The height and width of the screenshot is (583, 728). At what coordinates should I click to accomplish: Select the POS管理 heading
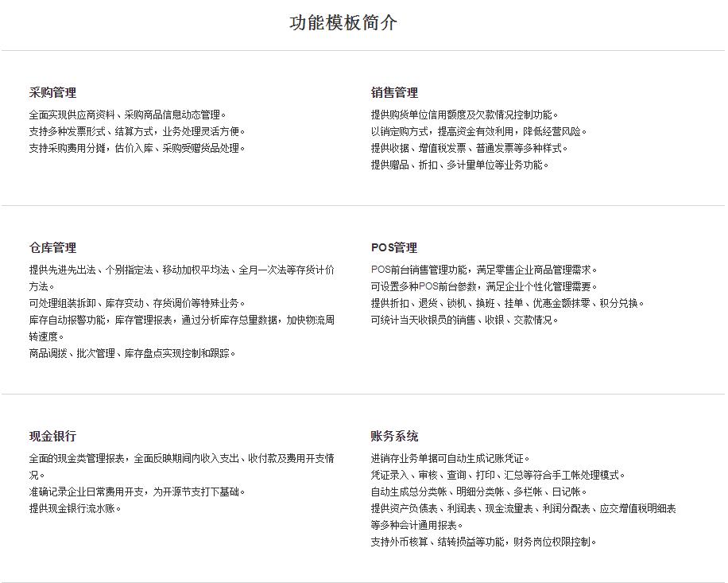point(394,247)
